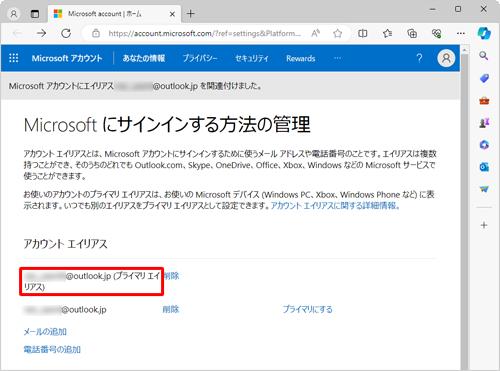Open sidebar Outlook icon
This screenshot has height=371, width=500.
(x=484, y=167)
